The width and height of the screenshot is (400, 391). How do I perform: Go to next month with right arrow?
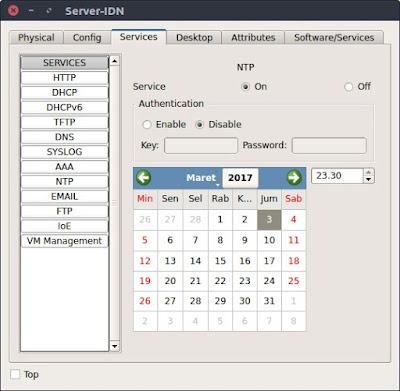tap(294, 177)
